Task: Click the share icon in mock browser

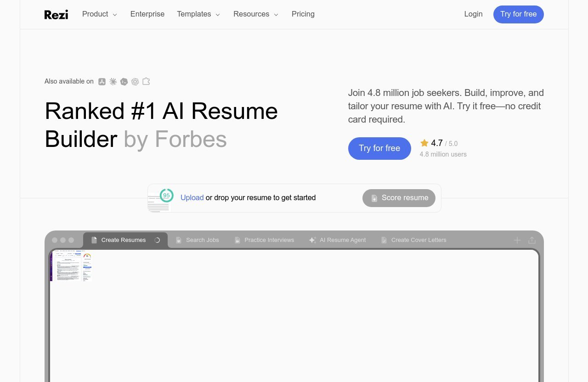Action: [532, 240]
